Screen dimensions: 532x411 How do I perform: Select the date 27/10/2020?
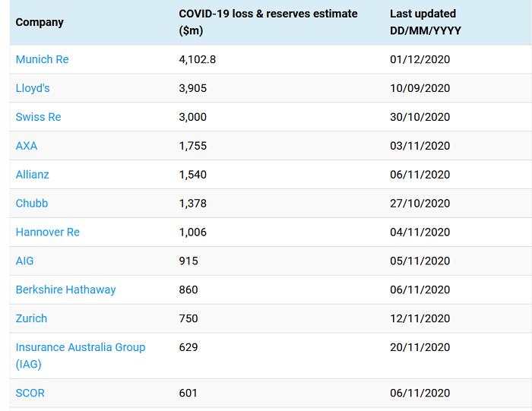point(420,204)
